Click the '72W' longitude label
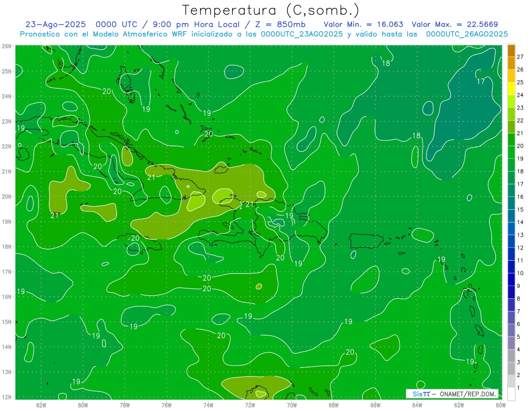Screen dimensions: 532x411 (x=250, y=404)
